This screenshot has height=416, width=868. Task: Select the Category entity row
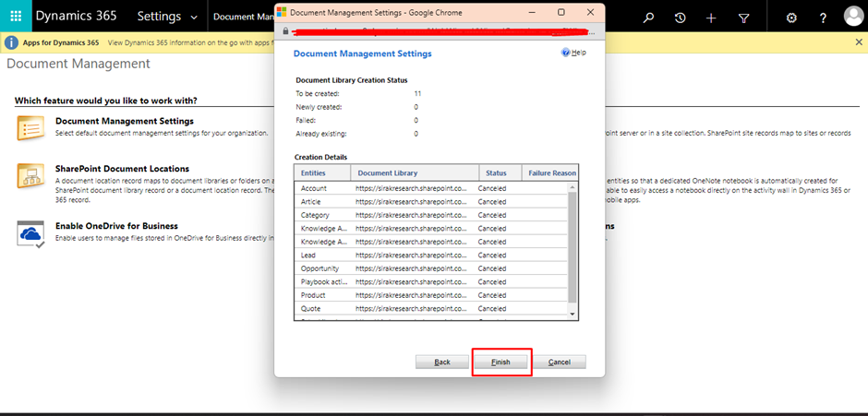coord(430,215)
